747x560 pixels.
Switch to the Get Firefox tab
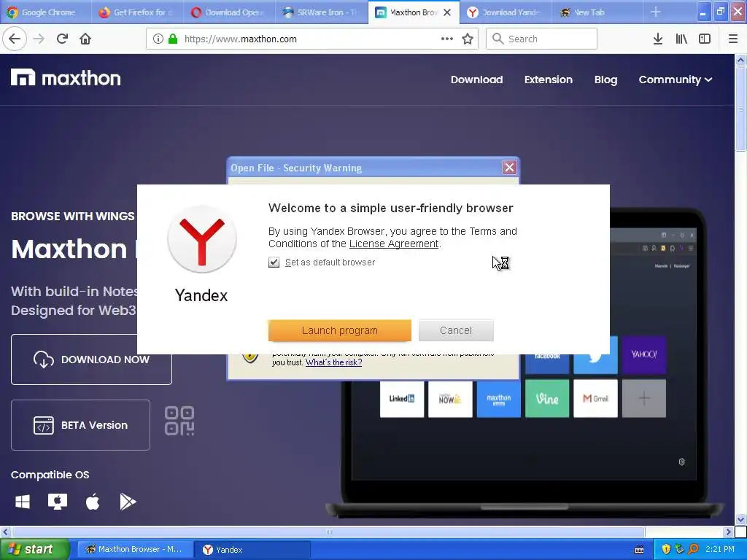(x=137, y=12)
